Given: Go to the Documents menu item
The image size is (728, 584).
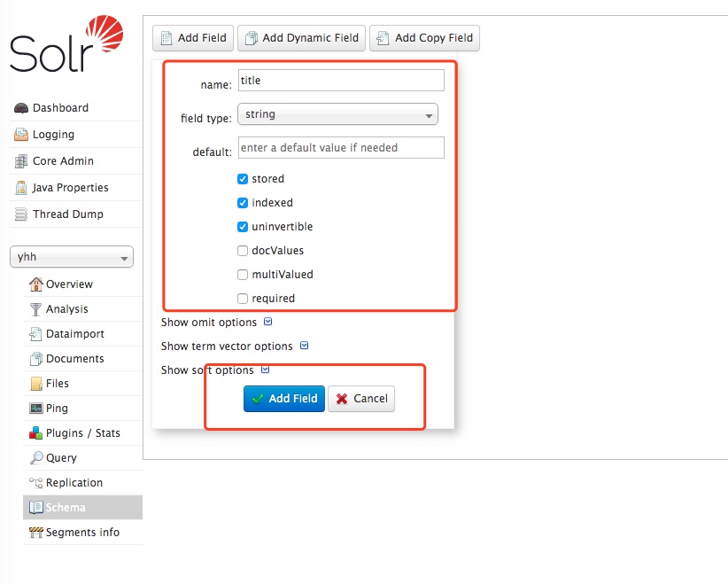Looking at the screenshot, I should pyautogui.click(x=74, y=359).
